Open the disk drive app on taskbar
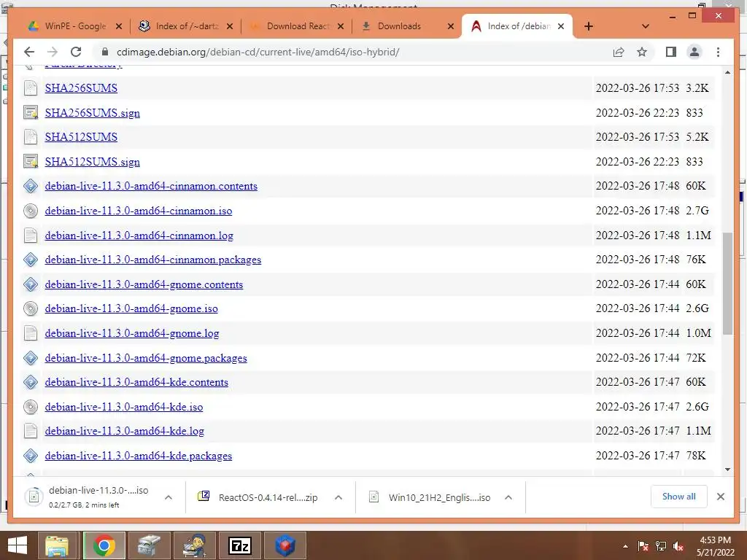 click(x=149, y=545)
